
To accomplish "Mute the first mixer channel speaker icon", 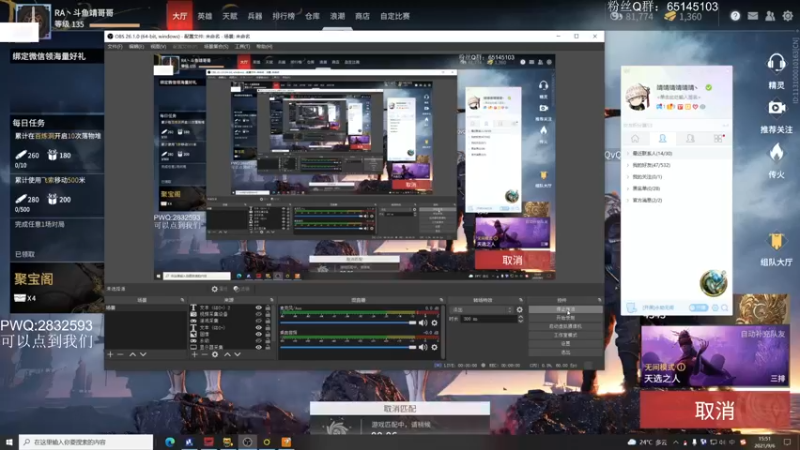I will (x=423, y=323).
